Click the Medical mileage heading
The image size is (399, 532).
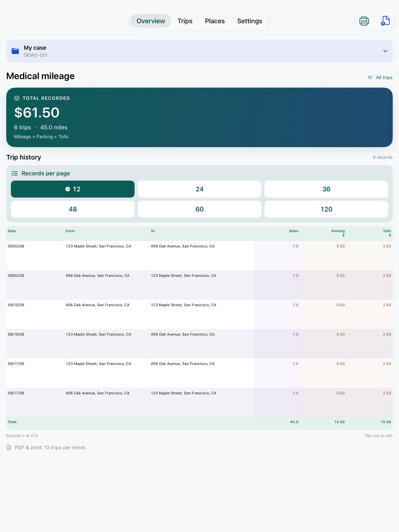[x=41, y=76]
